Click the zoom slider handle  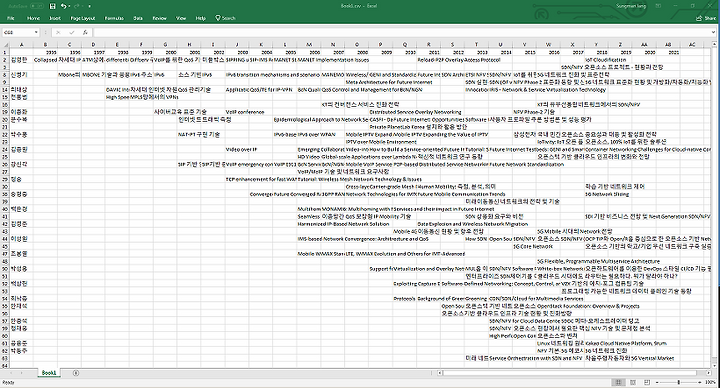(x=679, y=382)
